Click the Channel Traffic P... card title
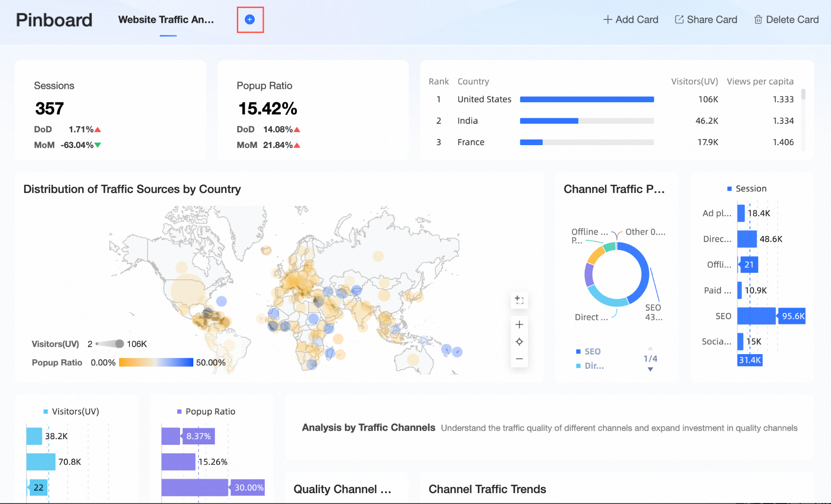Viewport: 831px width, 504px height. [x=614, y=189]
